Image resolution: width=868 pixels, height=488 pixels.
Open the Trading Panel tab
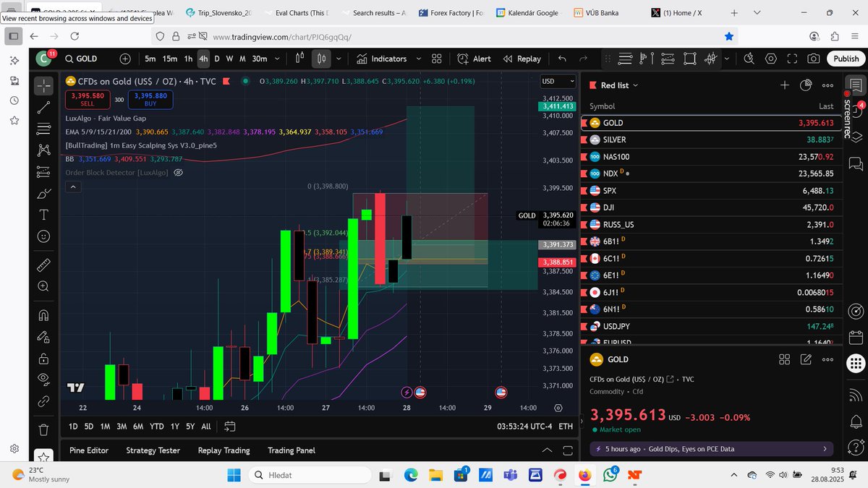(292, 450)
